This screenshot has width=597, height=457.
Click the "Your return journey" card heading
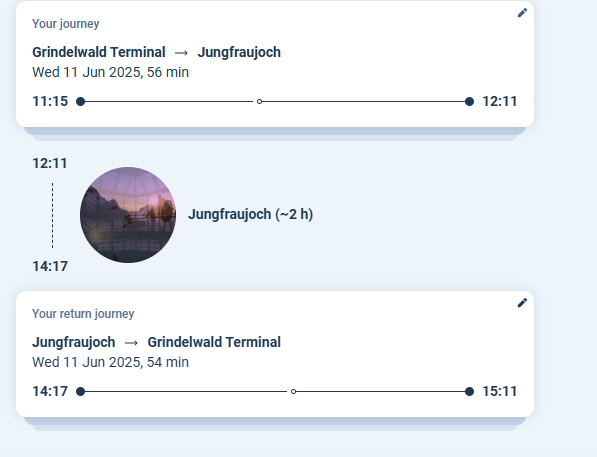[x=83, y=314]
